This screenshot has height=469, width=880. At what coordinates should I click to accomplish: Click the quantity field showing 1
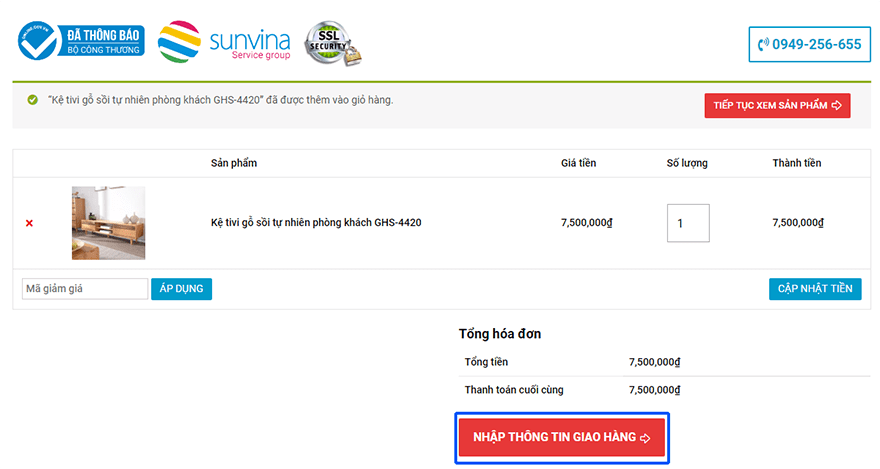click(688, 223)
